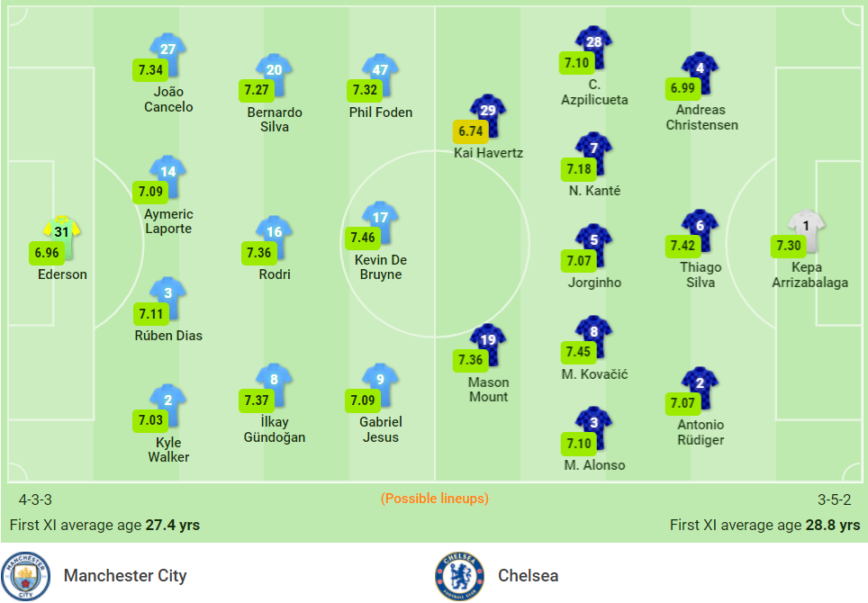Select Kevin De Bruyne's number 17 shirt
The height and width of the screenshot is (603, 868).
pyautogui.click(x=380, y=222)
